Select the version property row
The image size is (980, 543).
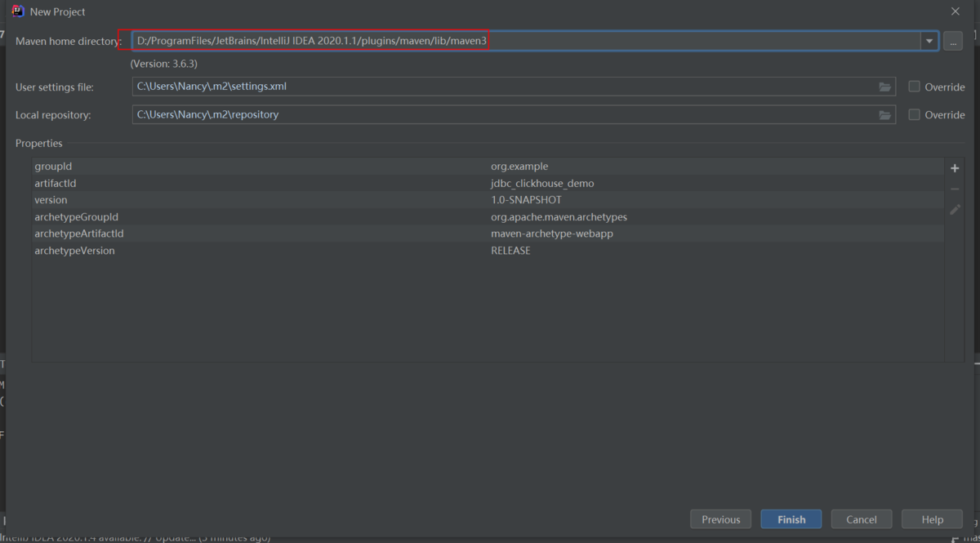(488, 200)
